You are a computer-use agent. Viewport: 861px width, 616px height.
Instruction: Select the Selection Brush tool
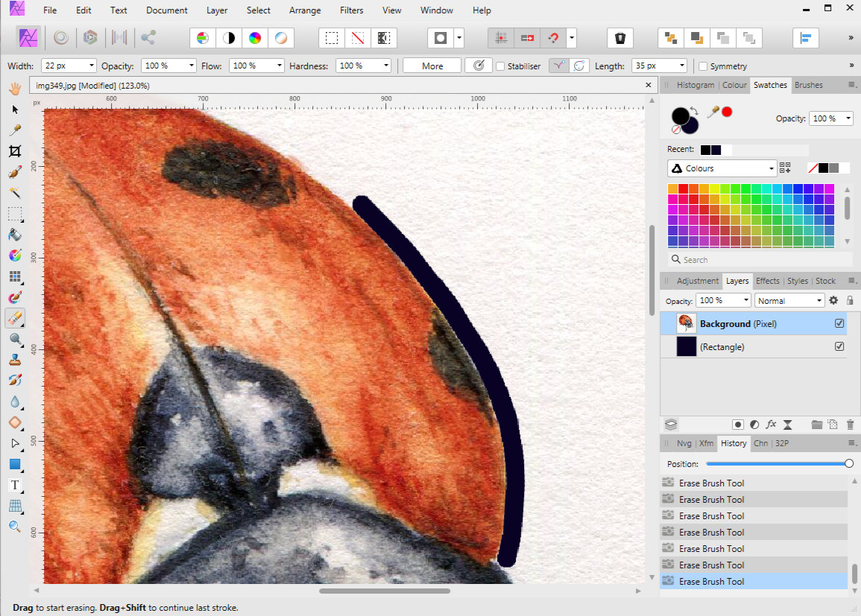point(15,172)
